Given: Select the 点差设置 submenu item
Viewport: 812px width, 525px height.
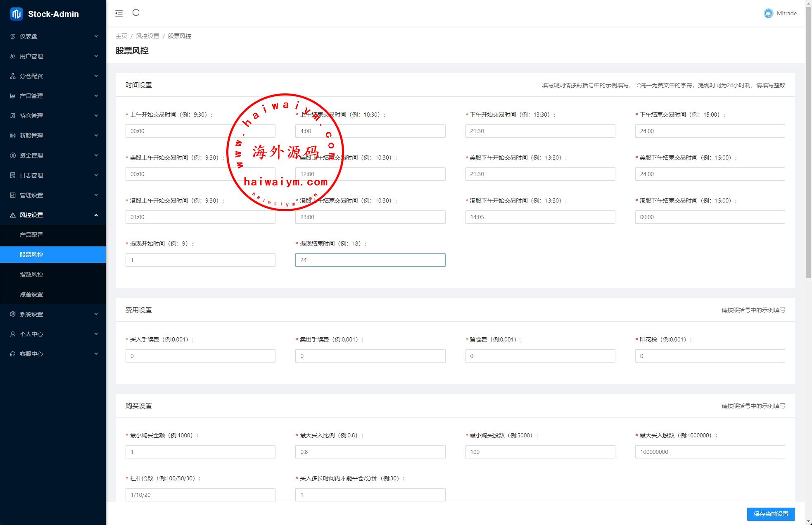Looking at the screenshot, I should pos(31,294).
